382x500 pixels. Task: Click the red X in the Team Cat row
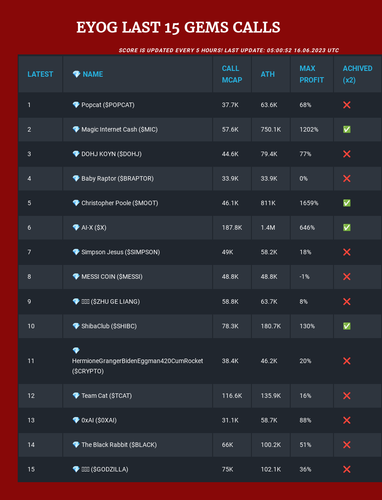347,396
